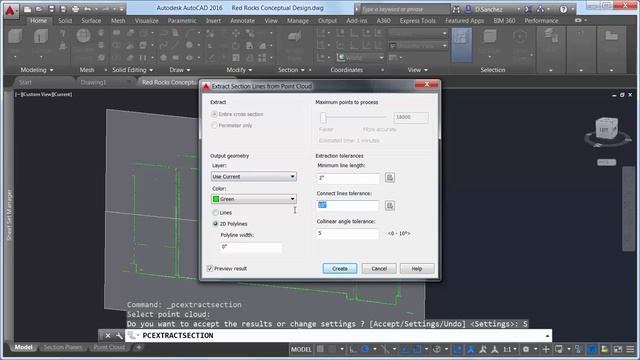Viewport: 640px width, 360px height.
Task: Expand the Modeling panel
Action: [37, 70]
